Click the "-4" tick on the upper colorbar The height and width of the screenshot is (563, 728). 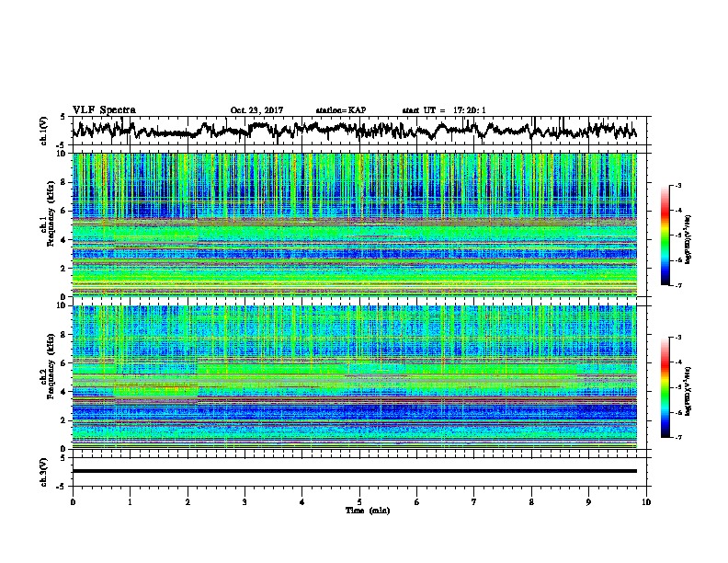[x=677, y=211]
